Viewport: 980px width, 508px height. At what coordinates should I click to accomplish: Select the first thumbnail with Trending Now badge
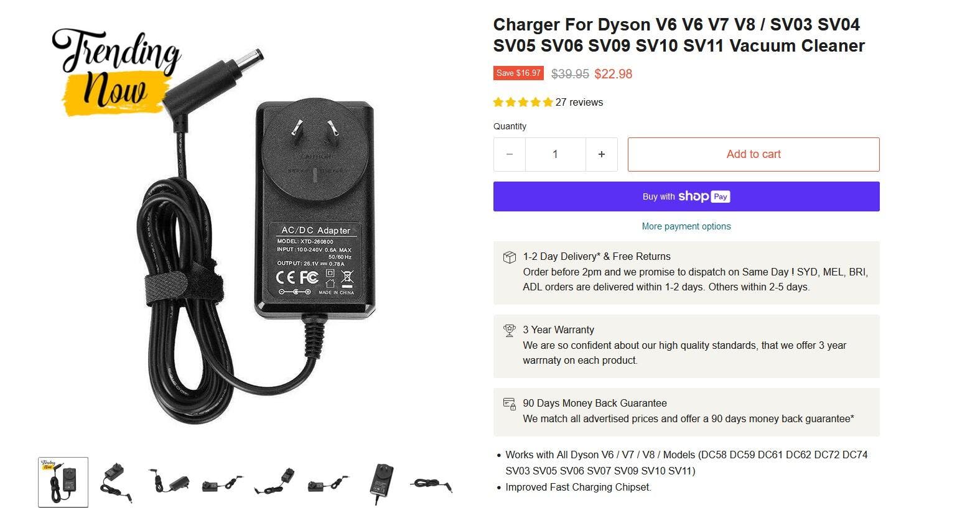[x=63, y=483]
